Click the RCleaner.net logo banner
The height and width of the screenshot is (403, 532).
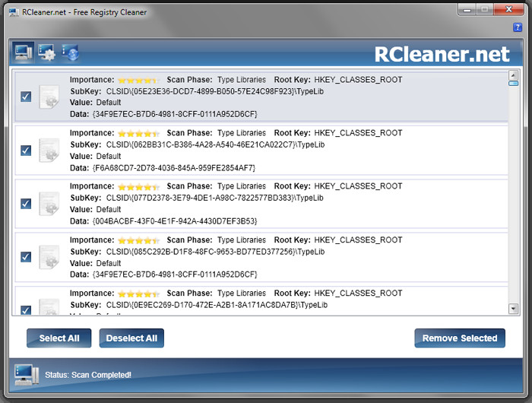(442, 54)
